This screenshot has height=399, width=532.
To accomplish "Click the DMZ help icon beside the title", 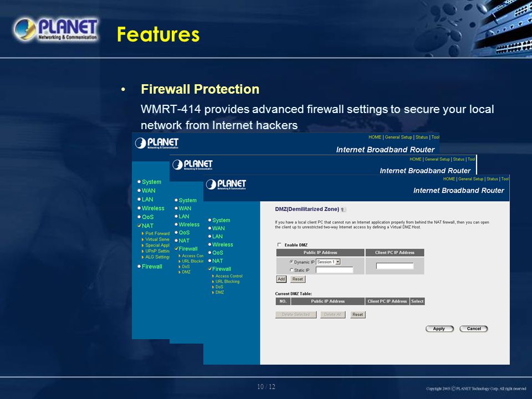I will point(343,209).
